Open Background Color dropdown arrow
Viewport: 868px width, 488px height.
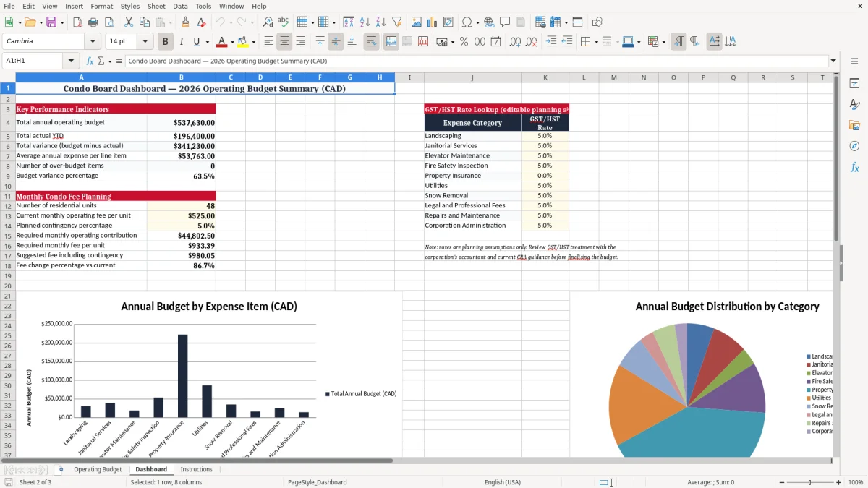253,42
